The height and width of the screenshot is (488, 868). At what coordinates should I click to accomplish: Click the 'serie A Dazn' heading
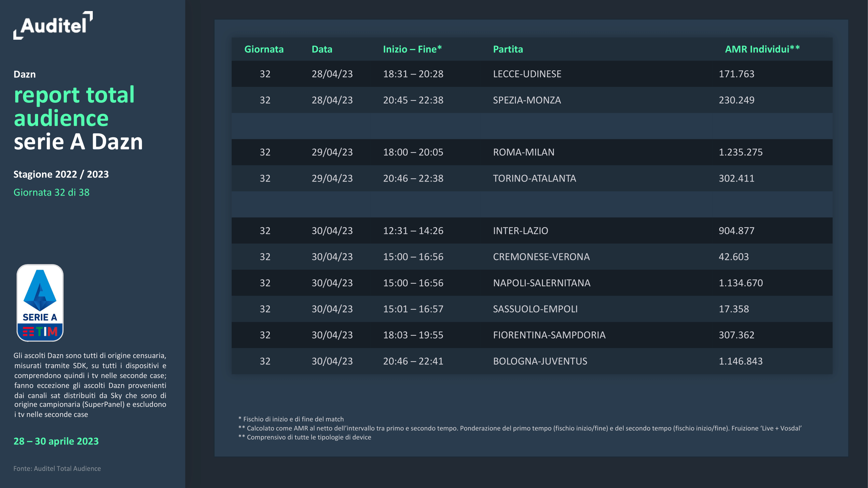78,142
